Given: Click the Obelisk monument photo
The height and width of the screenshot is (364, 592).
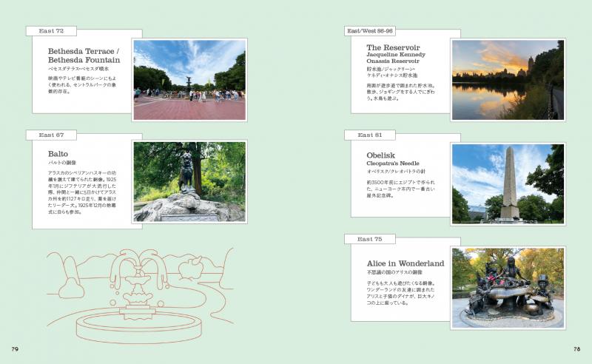Looking at the screenshot, I should pos(508,184).
